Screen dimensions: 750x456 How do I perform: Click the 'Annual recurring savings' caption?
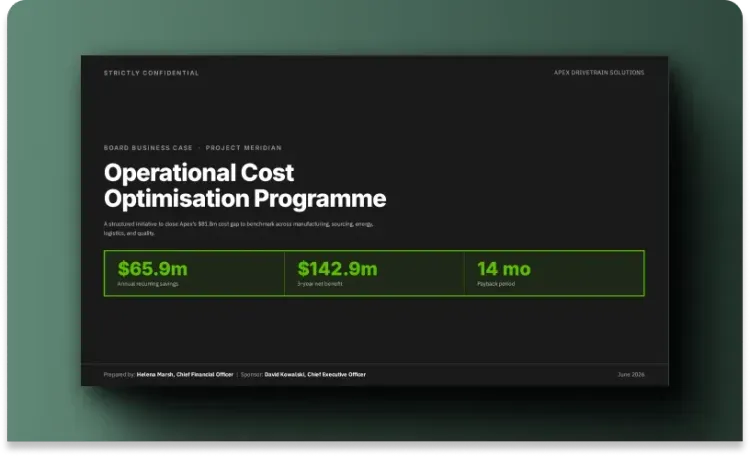coord(148,284)
